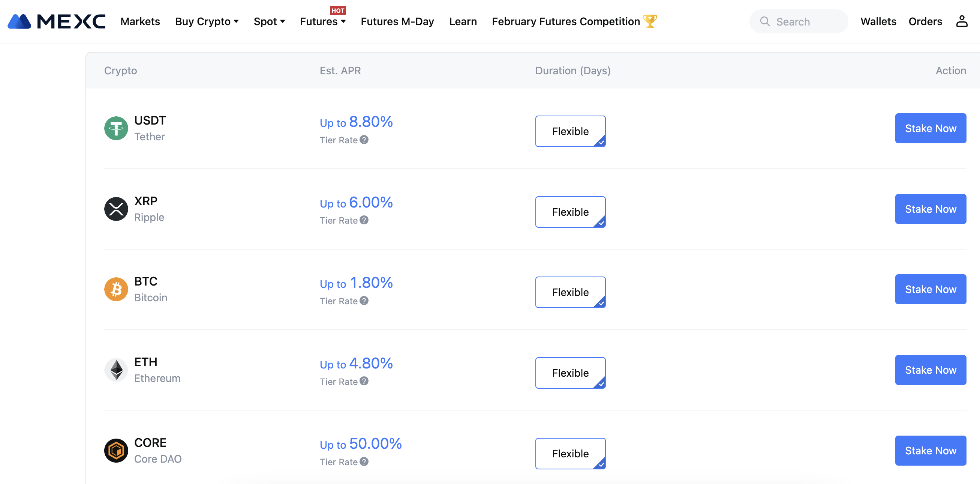Screen dimensions: 980x484
Task: Open the Learn menu item
Action: 463,21
